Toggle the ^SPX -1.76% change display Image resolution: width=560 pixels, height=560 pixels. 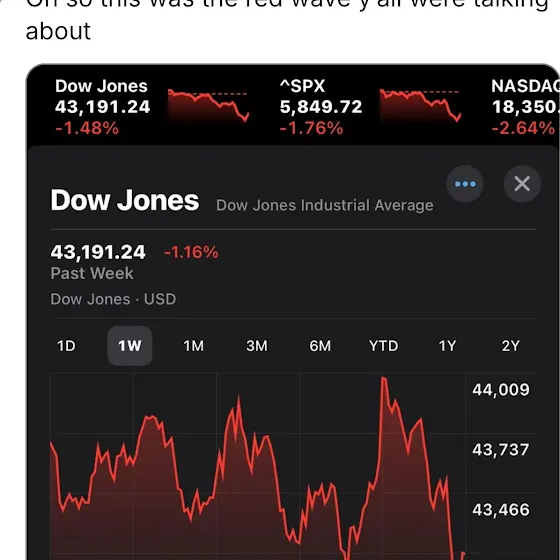pyautogui.click(x=311, y=128)
